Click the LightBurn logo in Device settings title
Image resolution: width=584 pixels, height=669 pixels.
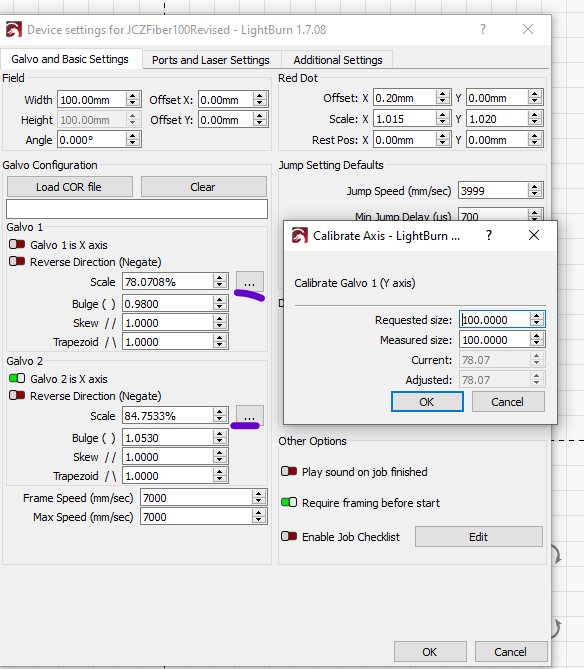(13, 29)
